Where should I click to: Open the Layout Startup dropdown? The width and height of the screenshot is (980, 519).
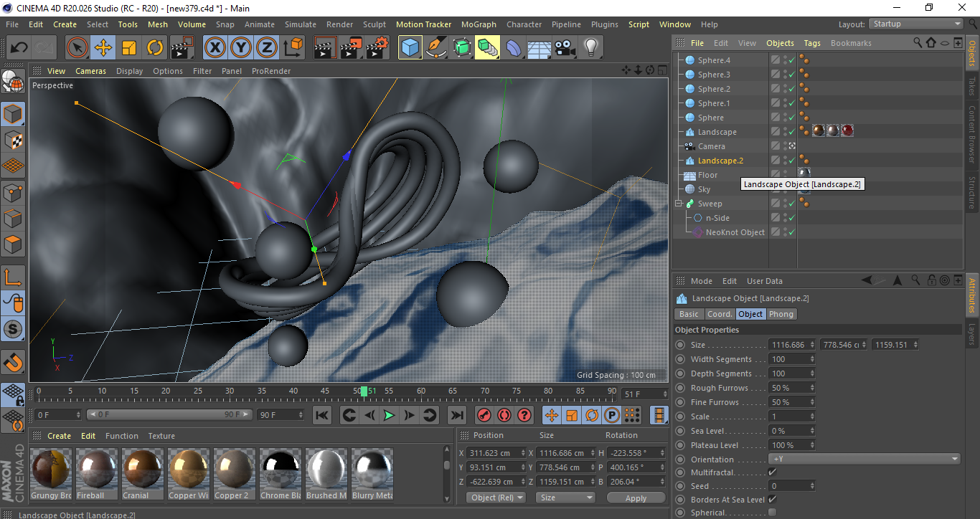click(x=915, y=24)
